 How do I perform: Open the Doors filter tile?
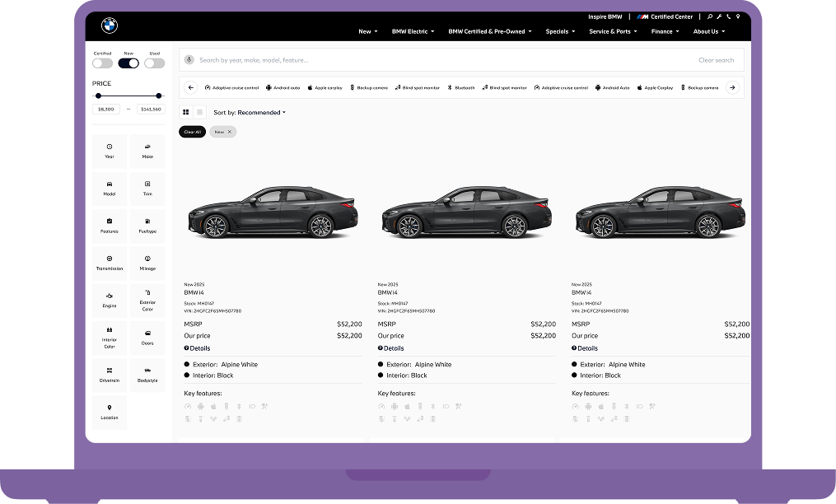(147, 338)
